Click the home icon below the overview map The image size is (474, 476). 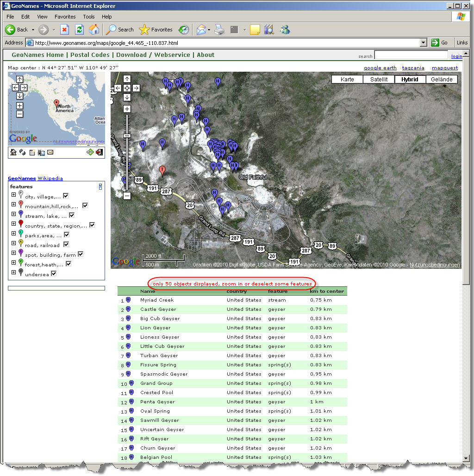(x=13, y=152)
